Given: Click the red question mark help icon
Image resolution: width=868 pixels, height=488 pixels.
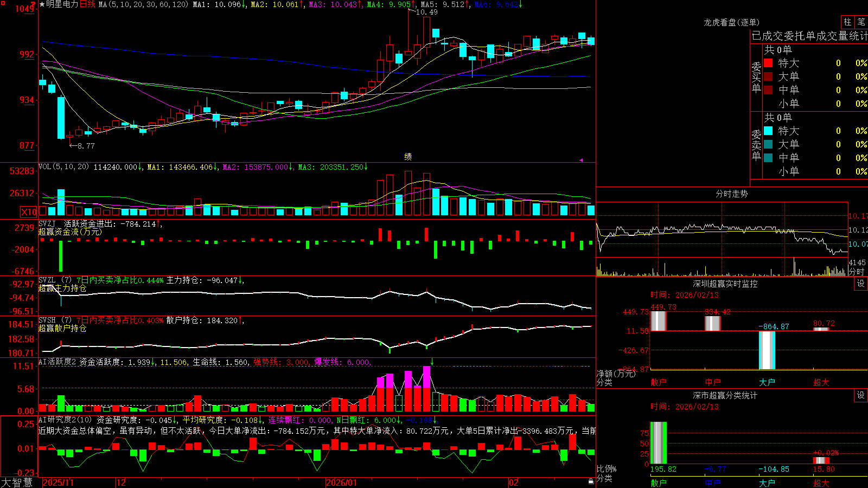Looking at the screenshot, I should tap(33, 4).
